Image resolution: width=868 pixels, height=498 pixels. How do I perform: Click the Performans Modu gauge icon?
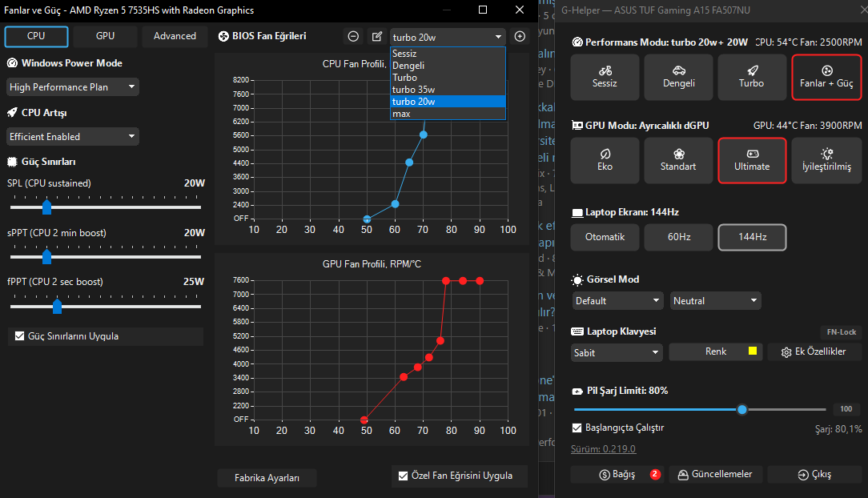[x=577, y=42]
